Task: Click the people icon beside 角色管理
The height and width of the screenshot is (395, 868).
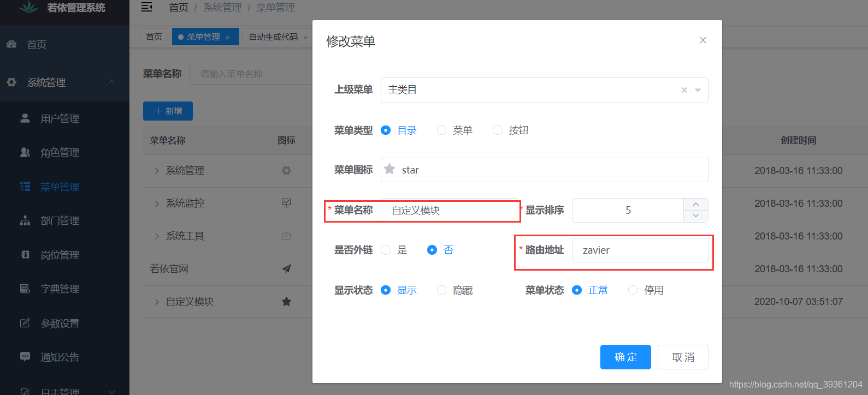Action: (x=25, y=152)
